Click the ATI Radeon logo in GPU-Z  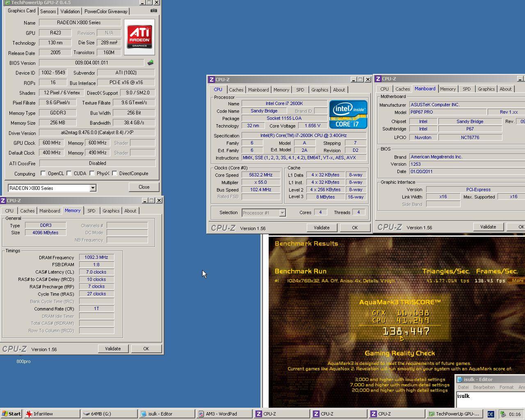point(139,37)
